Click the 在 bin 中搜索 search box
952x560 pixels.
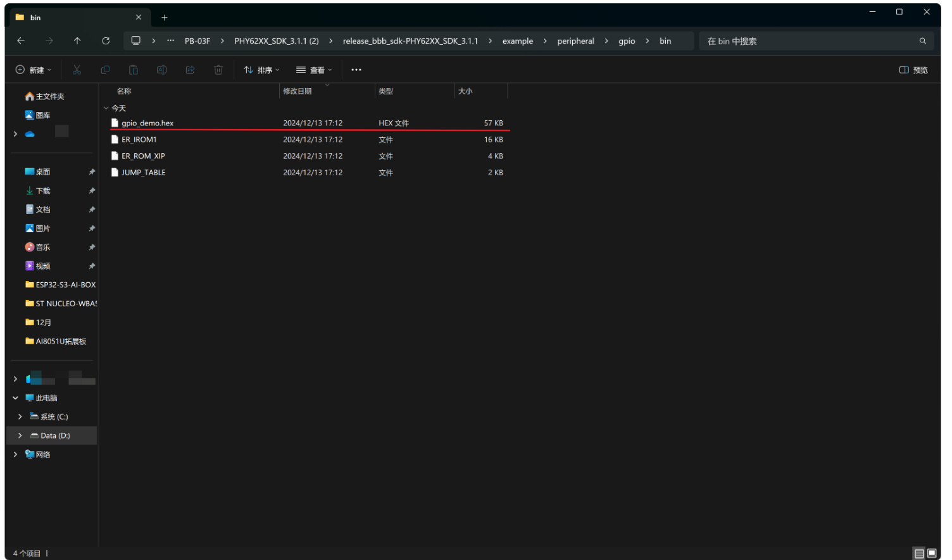pyautogui.click(x=817, y=41)
